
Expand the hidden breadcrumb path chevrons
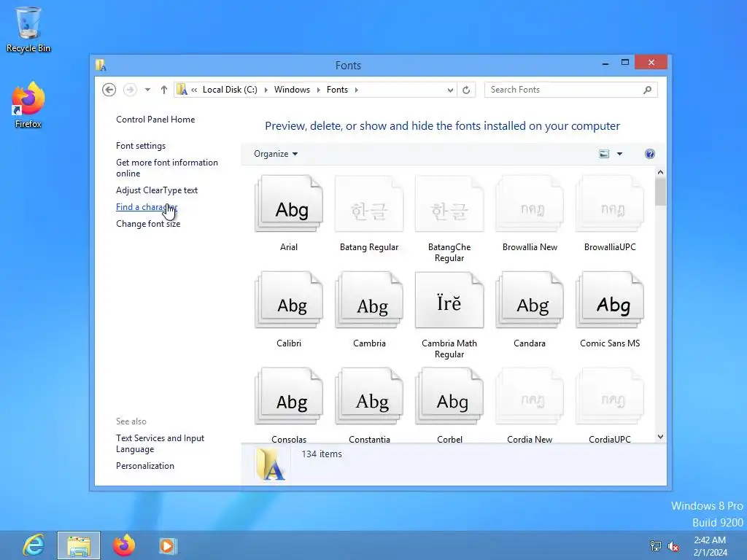[194, 90]
